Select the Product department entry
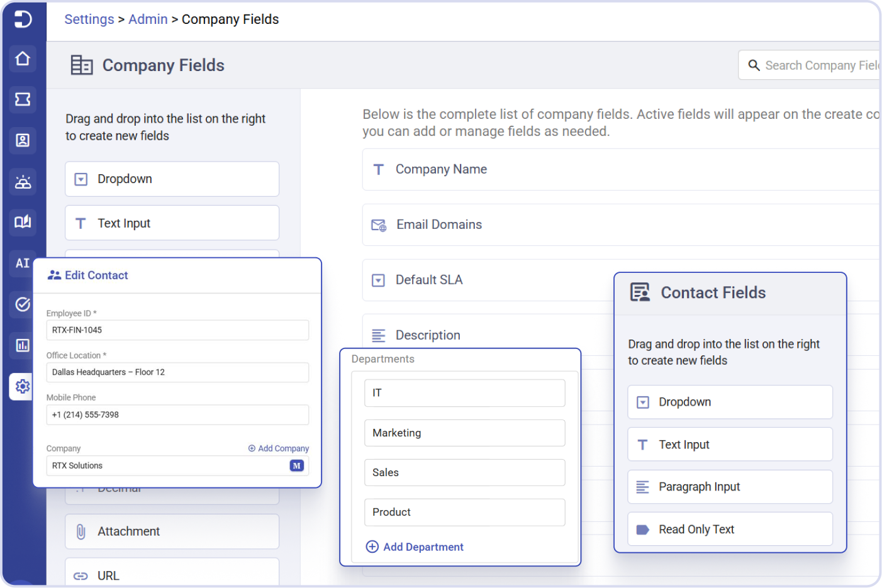 [x=465, y=513]
